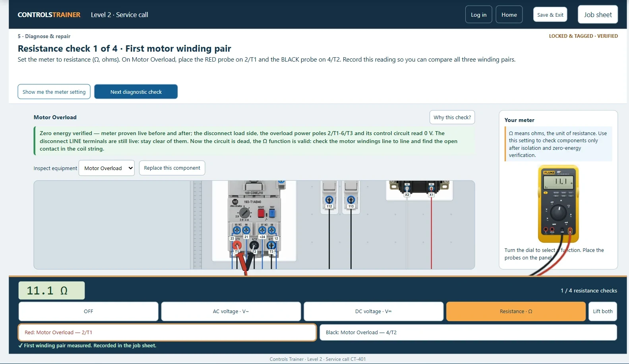Go to the Next diagnostic check

pyautogui.click(x=136, y=92)
